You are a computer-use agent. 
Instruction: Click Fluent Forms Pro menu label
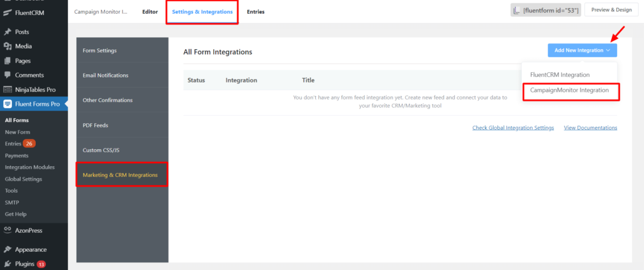click(x=37, y=104)
